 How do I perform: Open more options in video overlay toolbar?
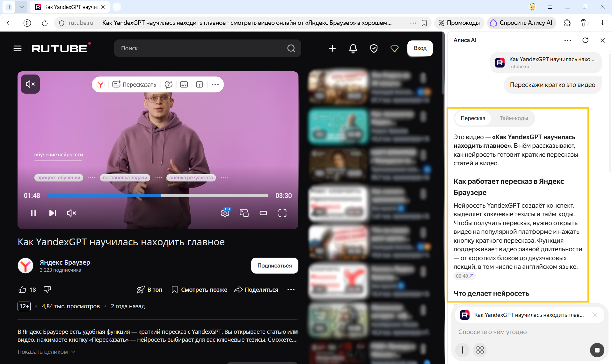(x=215, y=84)
